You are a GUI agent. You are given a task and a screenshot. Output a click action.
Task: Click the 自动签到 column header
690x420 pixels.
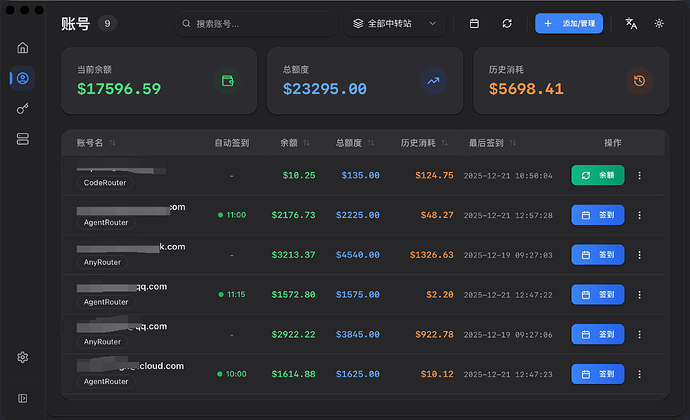tap(232, 143)
